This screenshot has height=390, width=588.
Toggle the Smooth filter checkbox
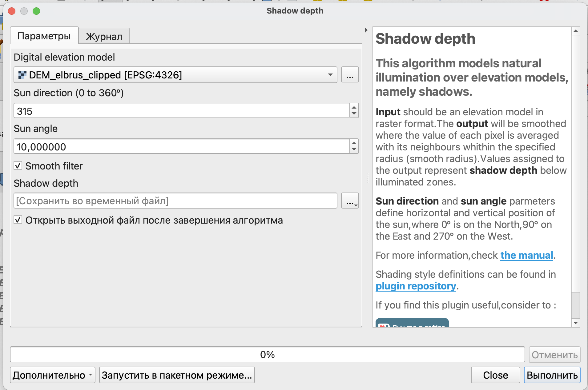pyautogui.click(x=18, y=166)
